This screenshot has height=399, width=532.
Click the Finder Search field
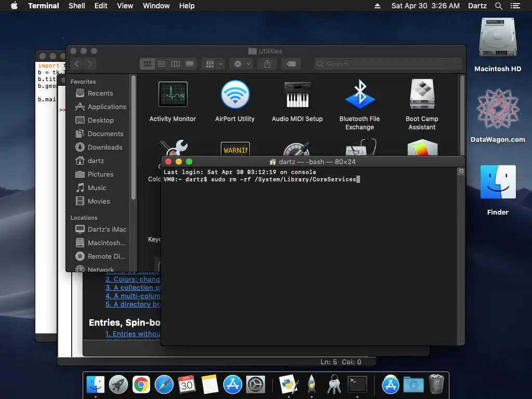[x=388, y=64]
